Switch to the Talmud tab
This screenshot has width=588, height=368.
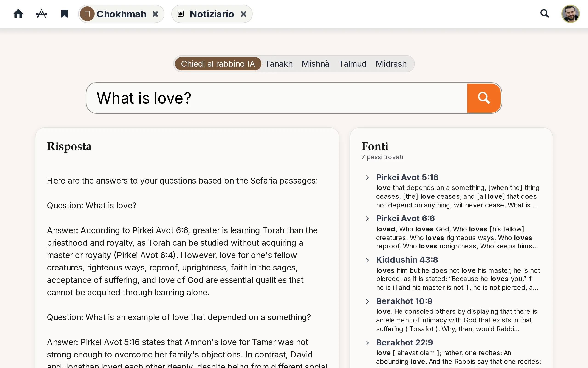pyautogui.click(x=352, y=64)
